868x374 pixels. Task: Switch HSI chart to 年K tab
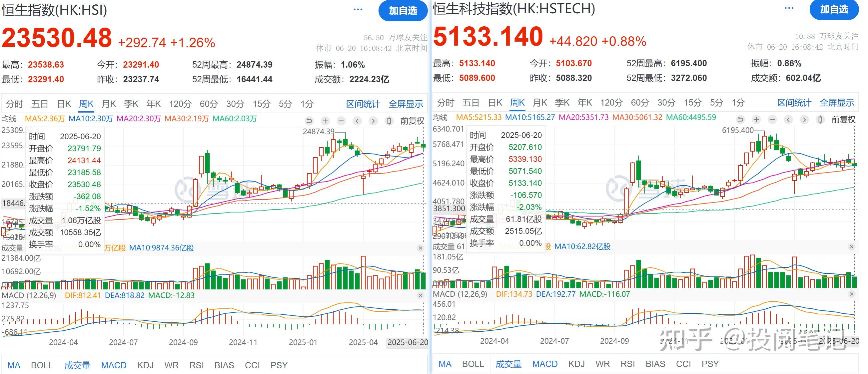tap(154, 104)
